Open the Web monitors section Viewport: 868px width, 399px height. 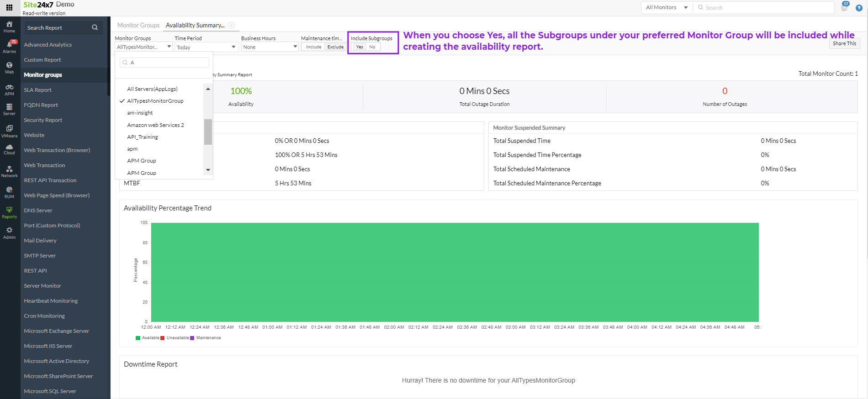click(x=9, y=68)
